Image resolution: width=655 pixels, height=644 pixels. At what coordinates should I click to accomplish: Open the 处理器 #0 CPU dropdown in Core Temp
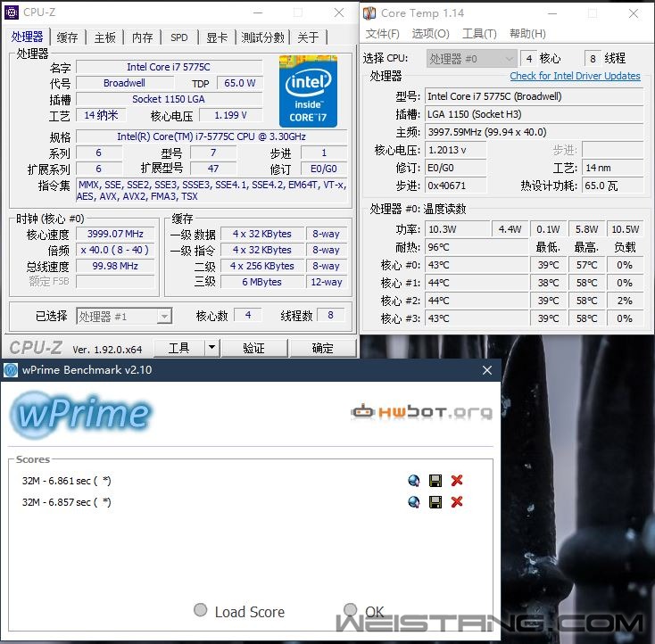[471, 59]
